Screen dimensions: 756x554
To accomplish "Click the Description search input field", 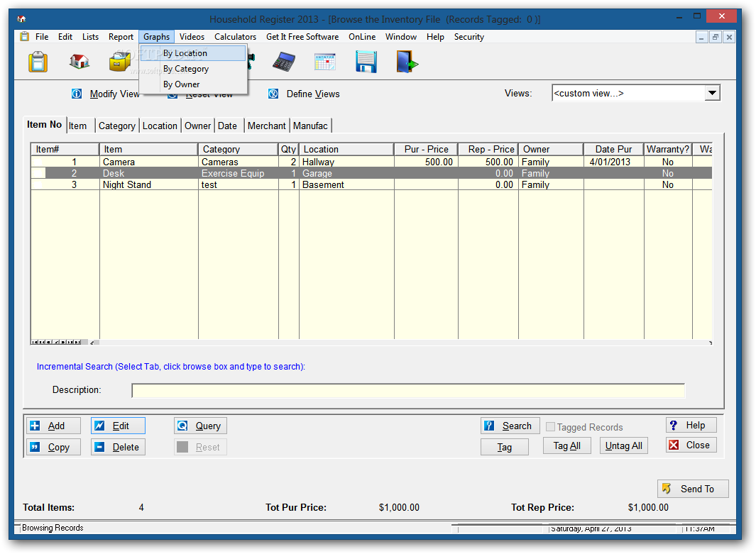I will click(408, 390).
